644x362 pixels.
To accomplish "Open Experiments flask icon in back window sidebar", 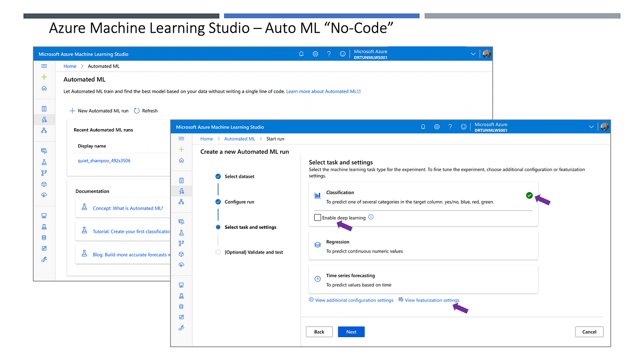I will coord(44,162).
